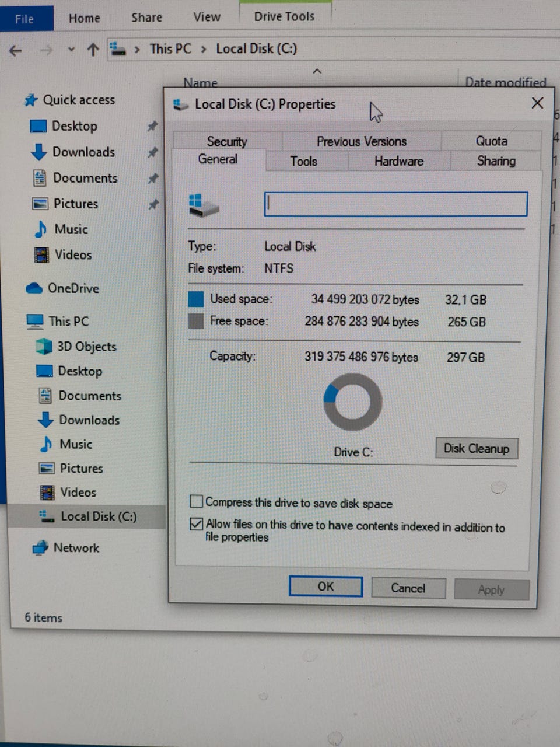Click the drive usage donut chart
The height and width of the screenshot is (747, 560).
[353, 402]
